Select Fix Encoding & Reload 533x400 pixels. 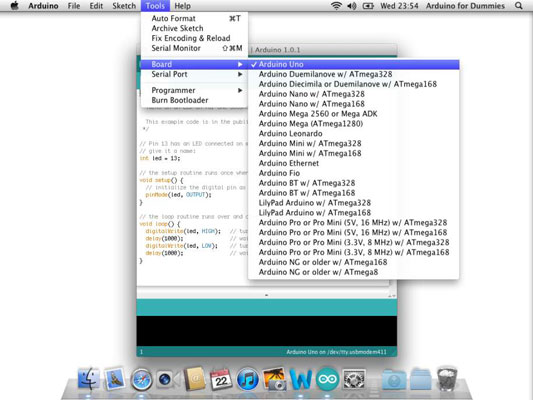[x=194, y=38]
